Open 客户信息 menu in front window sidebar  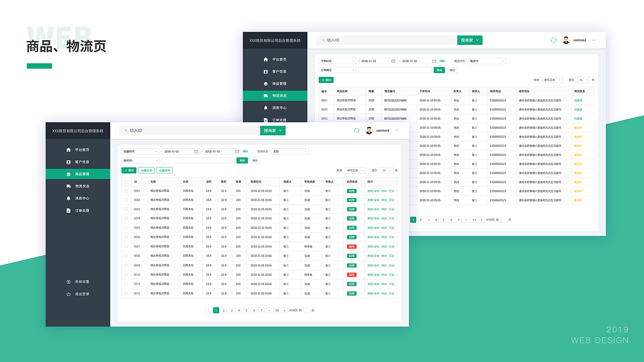(78, 162)
